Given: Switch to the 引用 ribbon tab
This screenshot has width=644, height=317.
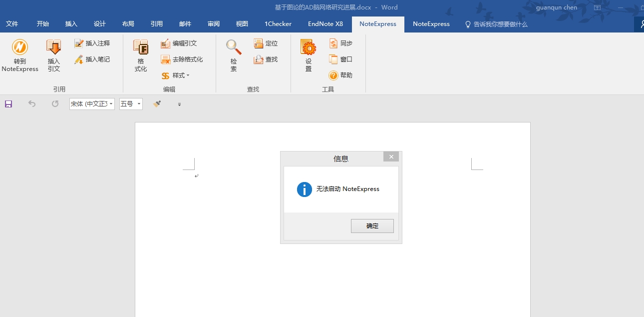Looking at the screenshot, I should pos(157,24).
